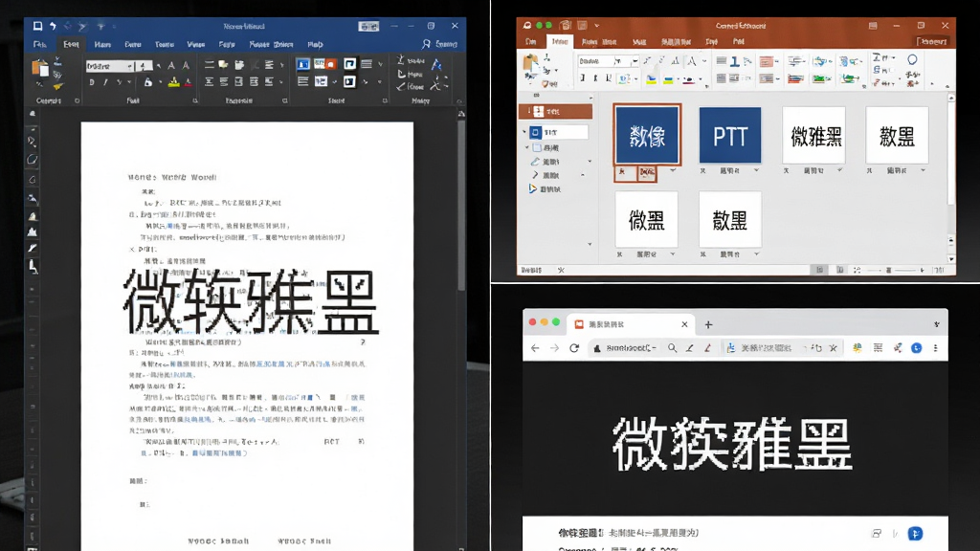Viewport: 980px width, 551px height.
Task: Close the open browser tab
Action: 684,324
